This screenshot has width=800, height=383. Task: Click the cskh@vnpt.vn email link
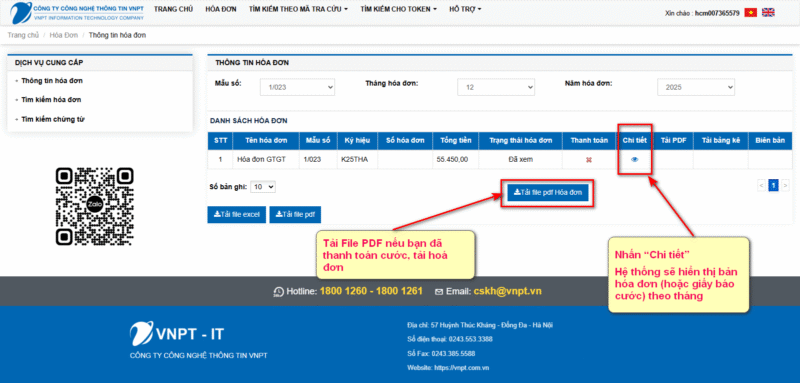[508, 291]
